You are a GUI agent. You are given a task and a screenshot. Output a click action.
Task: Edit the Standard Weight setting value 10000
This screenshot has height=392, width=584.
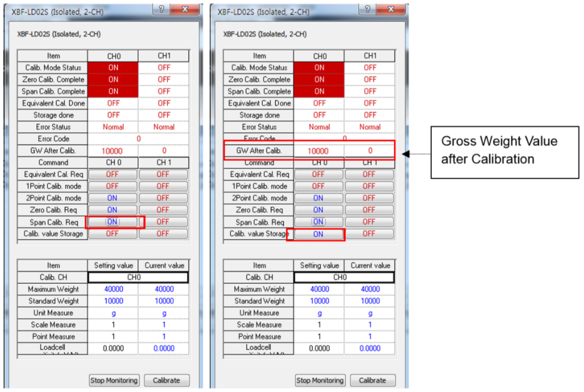coord(113,301)
